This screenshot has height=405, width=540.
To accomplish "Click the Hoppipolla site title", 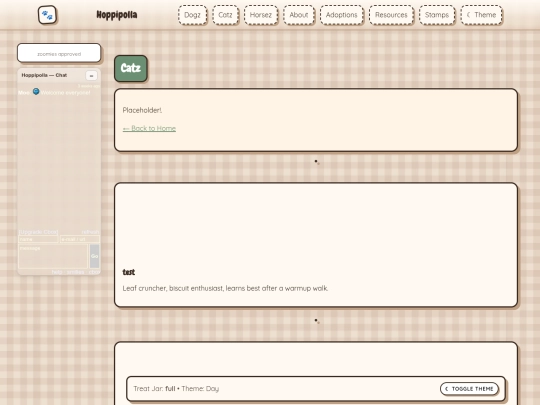I will click(x=117, y=15).
